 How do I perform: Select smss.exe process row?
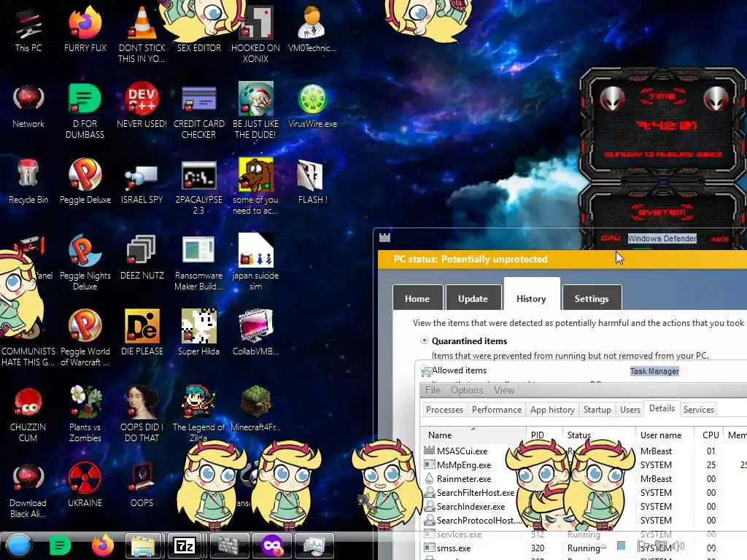click(x=584, y=548)
